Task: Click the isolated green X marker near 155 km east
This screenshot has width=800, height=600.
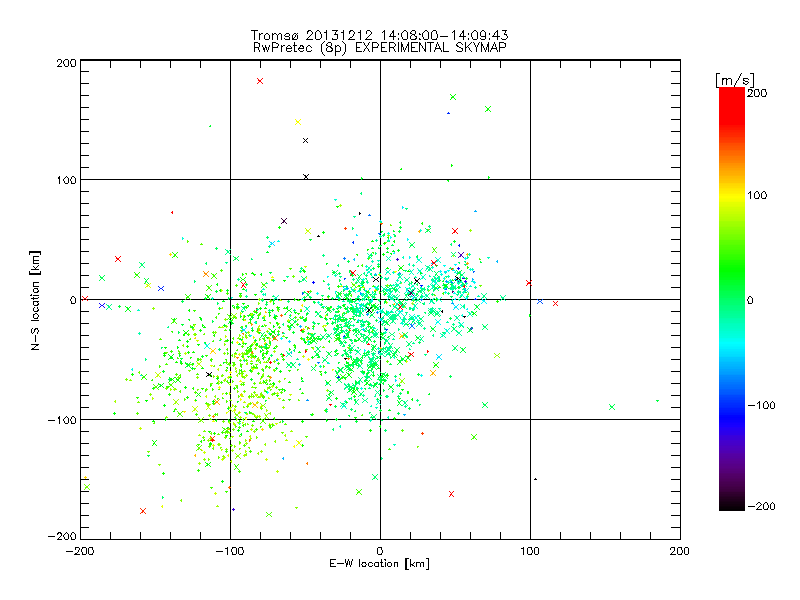Action: pos(612,407)
